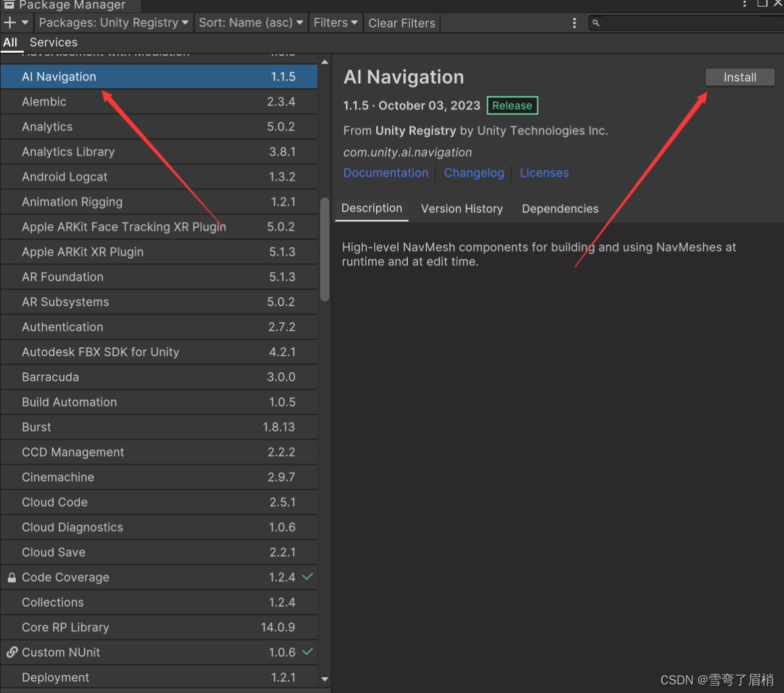The image size is (784, 693).
Task: Select the Analytics Library package
Action: 159,152
